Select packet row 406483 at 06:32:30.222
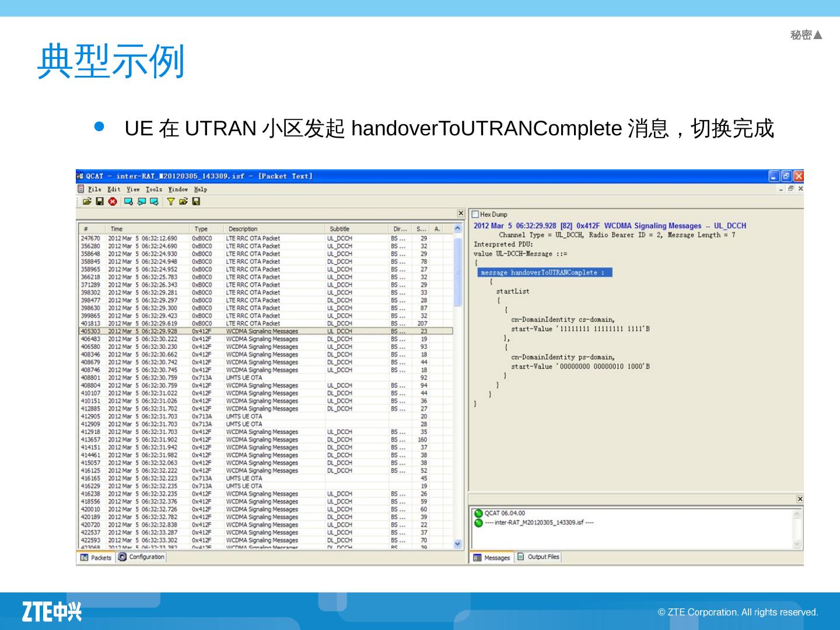Screen dimensions: 840x630 [x=265, y=339]
